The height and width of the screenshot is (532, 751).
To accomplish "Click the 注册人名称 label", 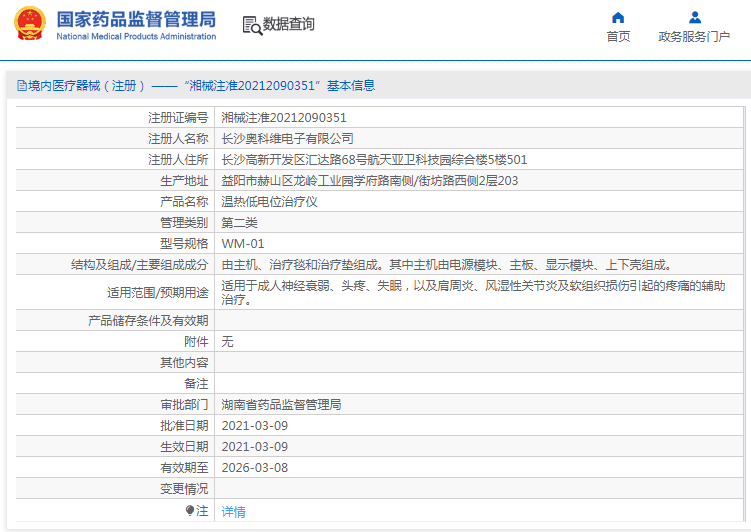I will (x=178, y=139).
